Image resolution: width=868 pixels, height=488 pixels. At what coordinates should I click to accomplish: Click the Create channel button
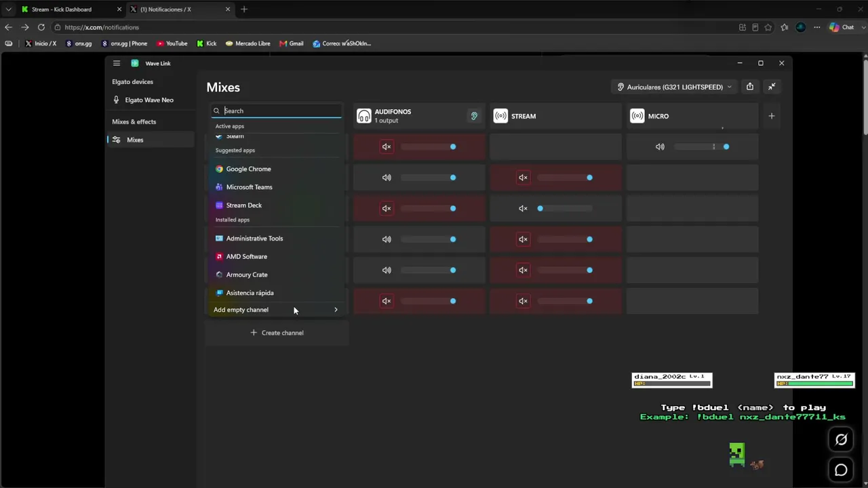pos(277,333)
